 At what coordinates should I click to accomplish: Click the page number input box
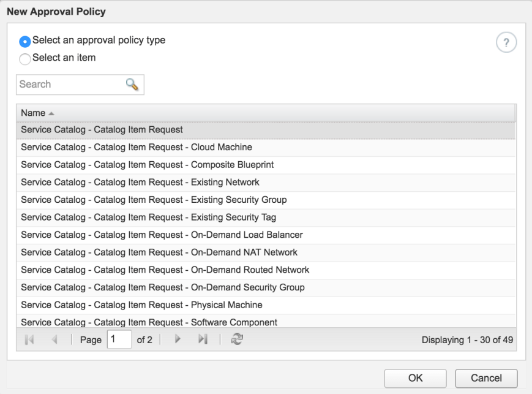coord(119,340)
